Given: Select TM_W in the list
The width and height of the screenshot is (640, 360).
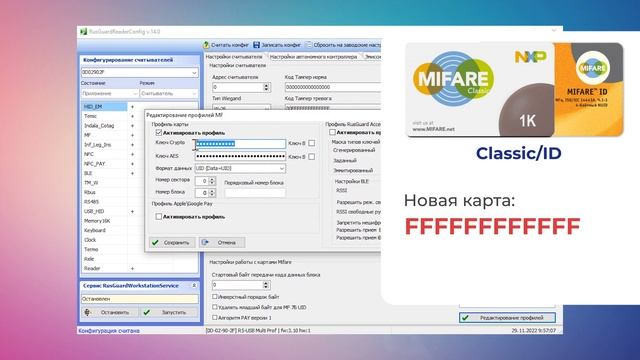Looking at the screenshot, I should click(91, 183).
